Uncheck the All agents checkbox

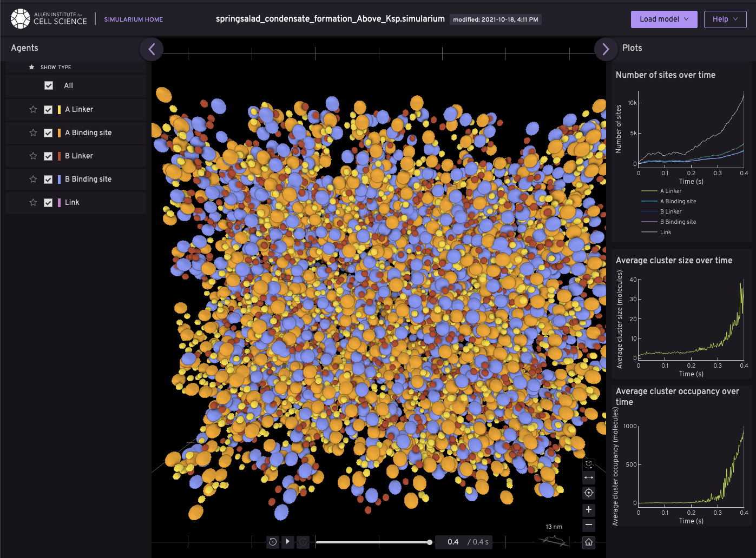coord(49,85)
